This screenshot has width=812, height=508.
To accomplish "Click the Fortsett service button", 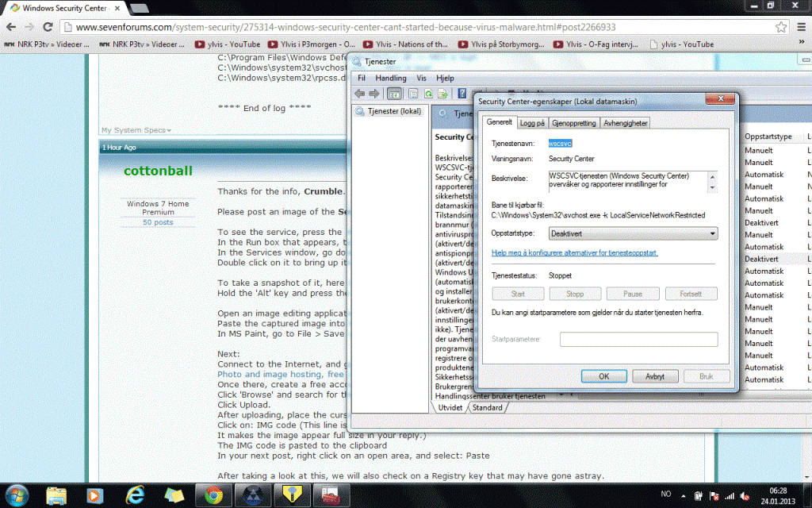I will [691, 294].
